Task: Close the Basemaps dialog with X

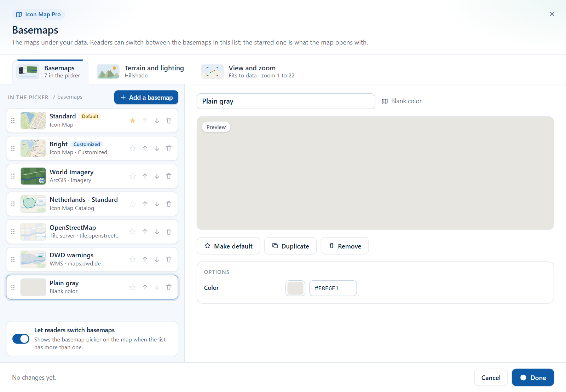Action: point(552,14)
